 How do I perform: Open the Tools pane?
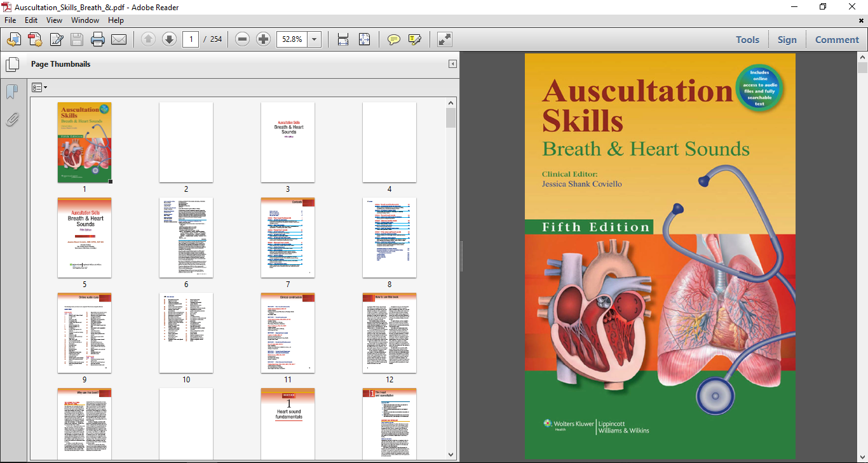747,39
